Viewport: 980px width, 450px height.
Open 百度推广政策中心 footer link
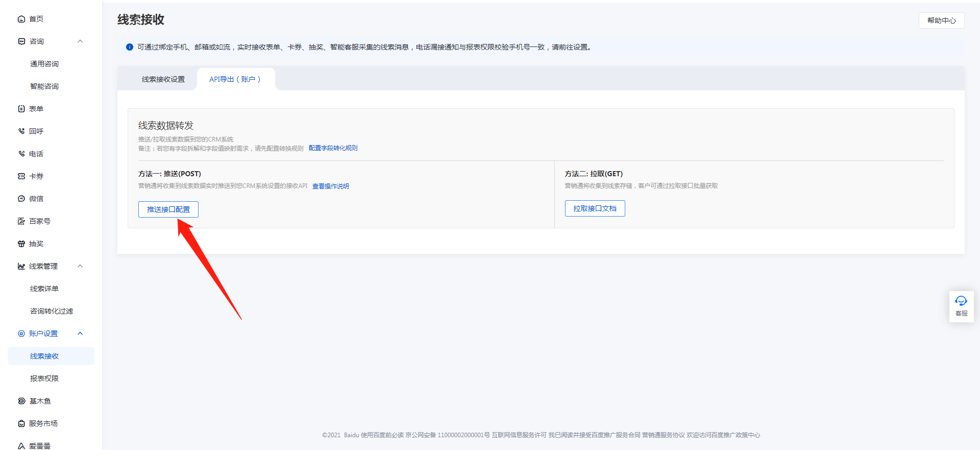click(x=736, y=435)
